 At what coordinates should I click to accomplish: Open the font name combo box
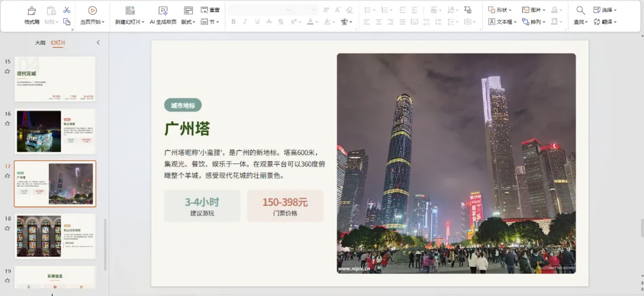pos(261,10)
